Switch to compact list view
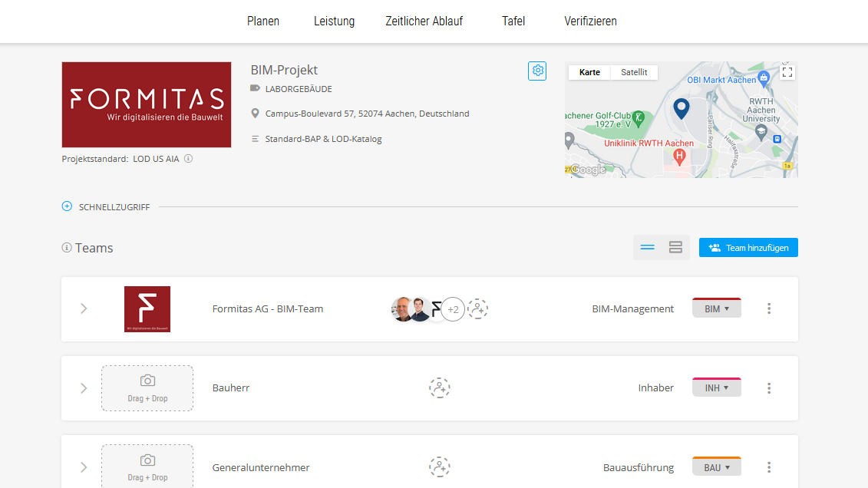 (x=647, y=248)
